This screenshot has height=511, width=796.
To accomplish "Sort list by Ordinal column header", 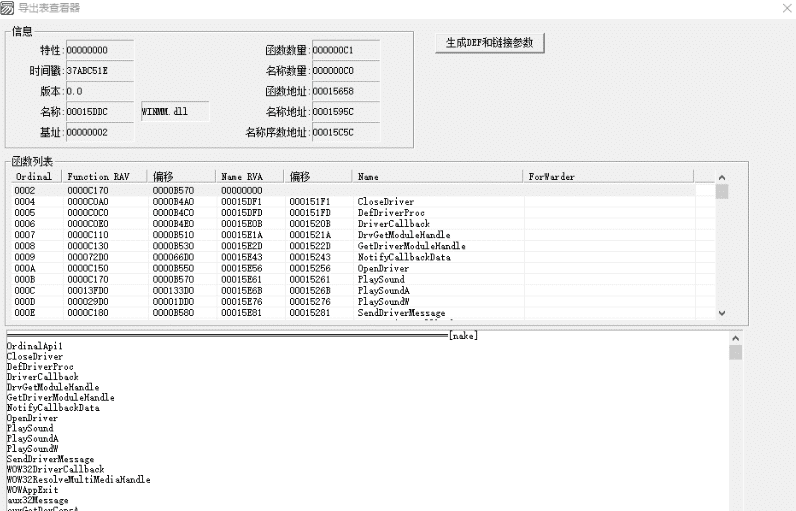I will point(33,177).
